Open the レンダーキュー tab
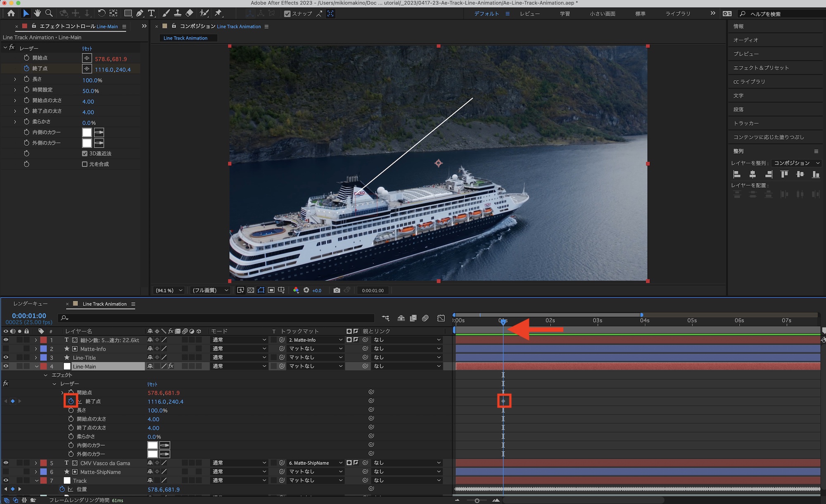 (30, 304)
